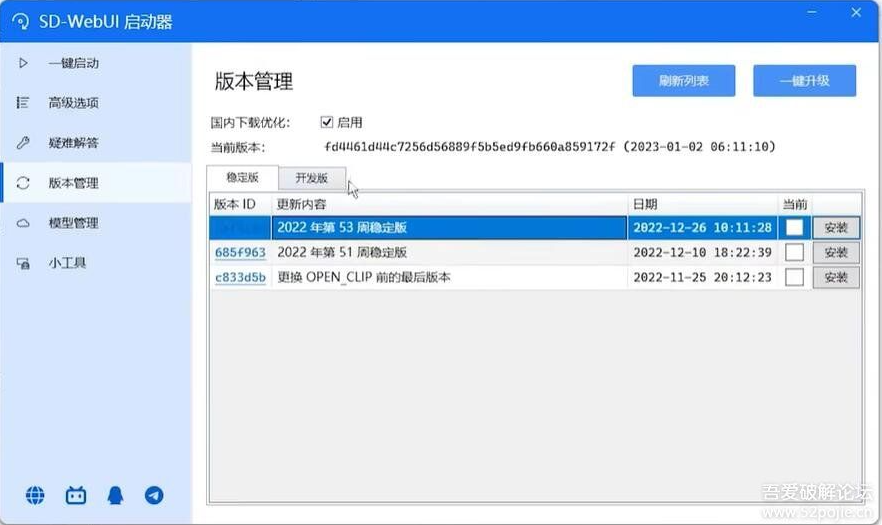
Task: Click the 日期 column header
Action: tap(703, 204)
